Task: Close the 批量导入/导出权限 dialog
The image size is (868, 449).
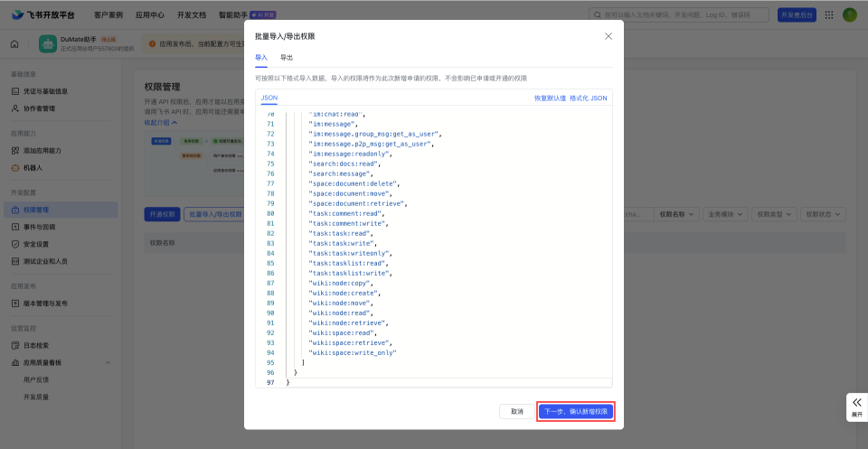Action: [x=608, y=36]
